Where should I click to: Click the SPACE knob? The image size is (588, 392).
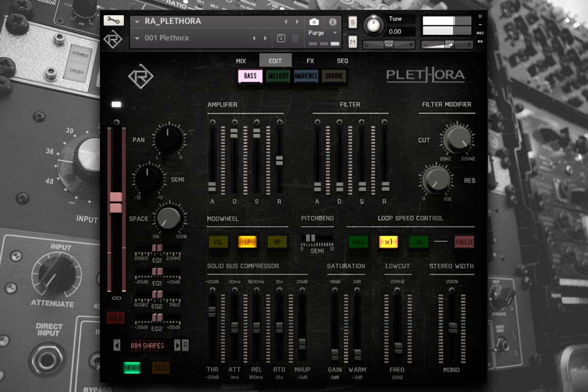coord(168,218)
